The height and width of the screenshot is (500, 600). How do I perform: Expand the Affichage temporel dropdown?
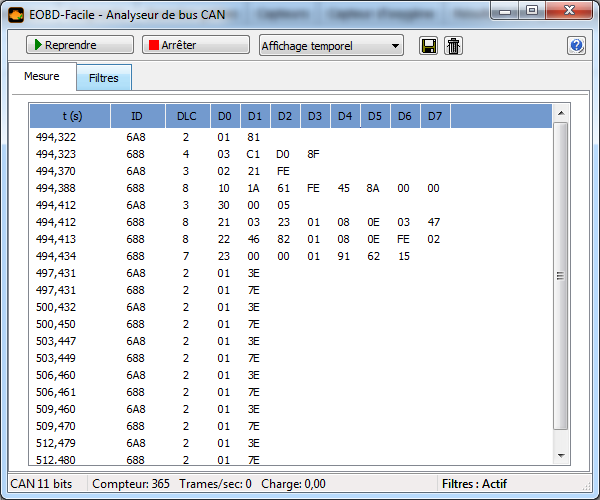330,46
